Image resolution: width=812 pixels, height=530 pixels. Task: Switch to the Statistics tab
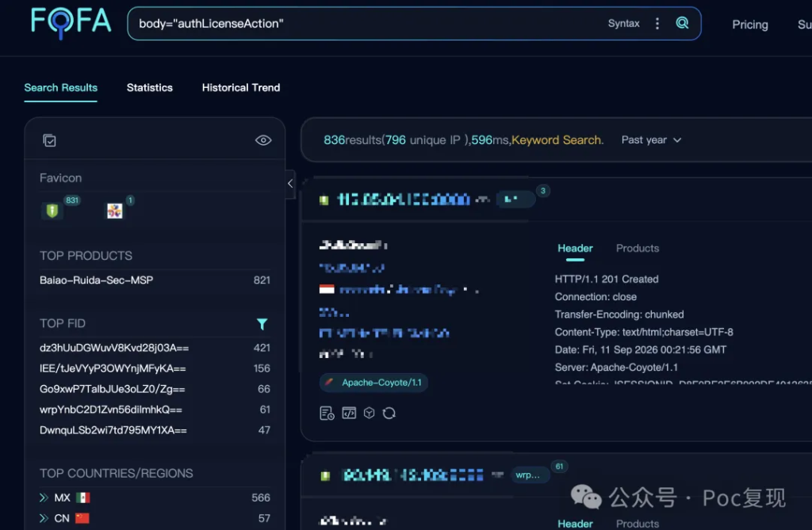tap(150, 87)
